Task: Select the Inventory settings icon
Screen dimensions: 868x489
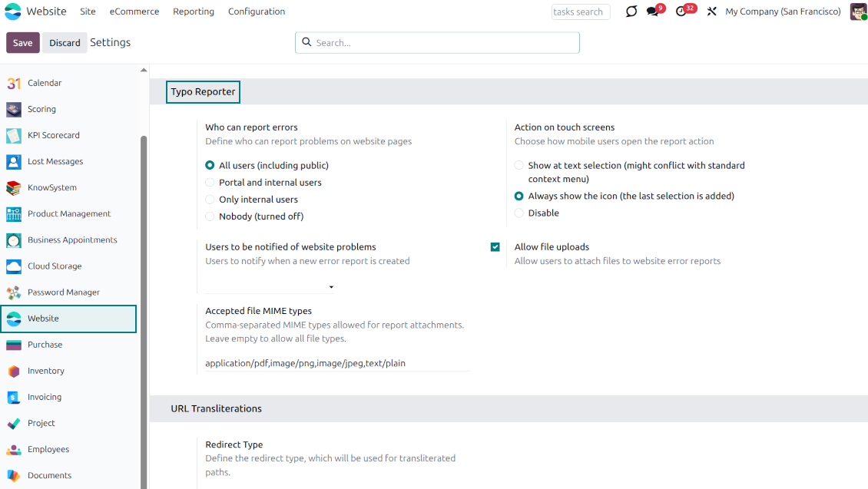Action: pyautogui.click(x=14, y=370)
